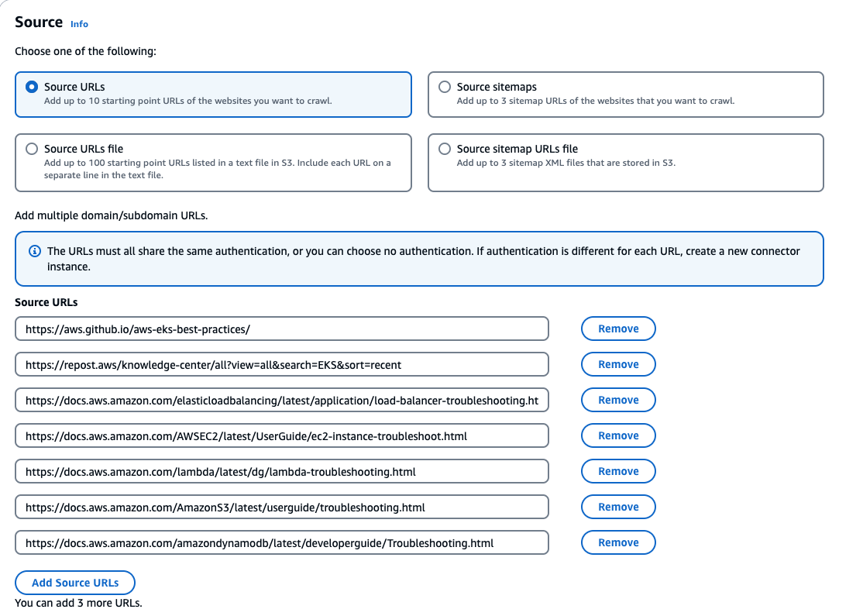Remove the ec2-instance-troubleshoot URL
This screenshot has width=863, height=616.
coord(617,435)
